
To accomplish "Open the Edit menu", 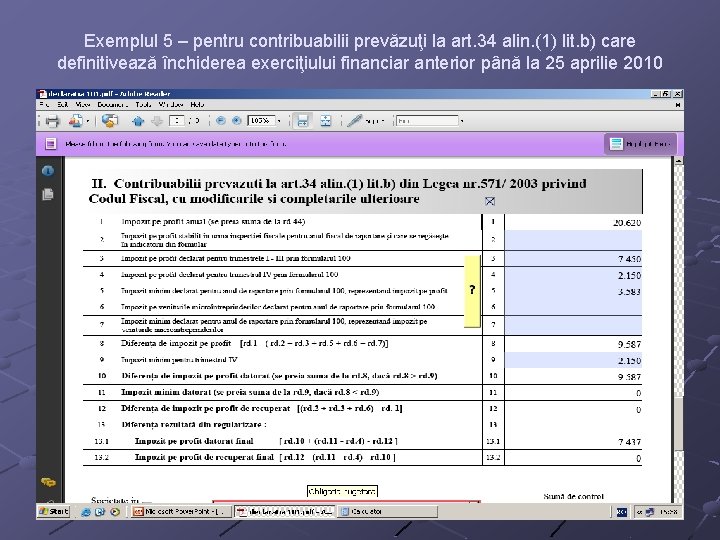I will point(63,105).
